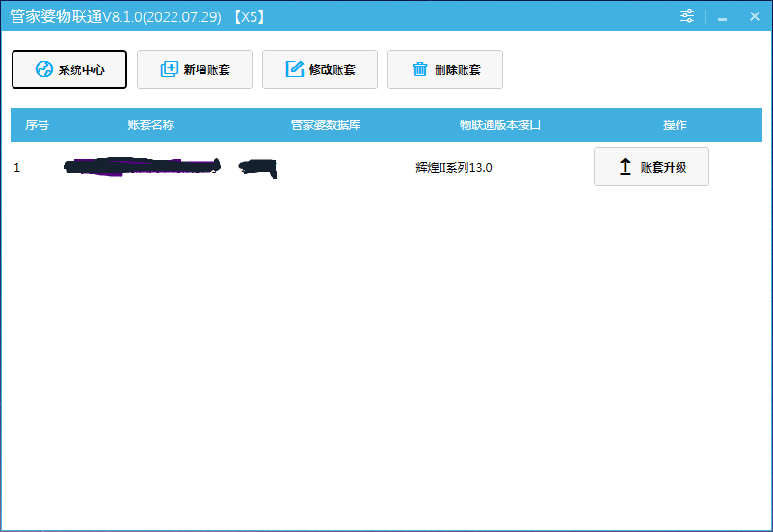
Task: Click the 删除账套 button
Action: click(445, 69)
